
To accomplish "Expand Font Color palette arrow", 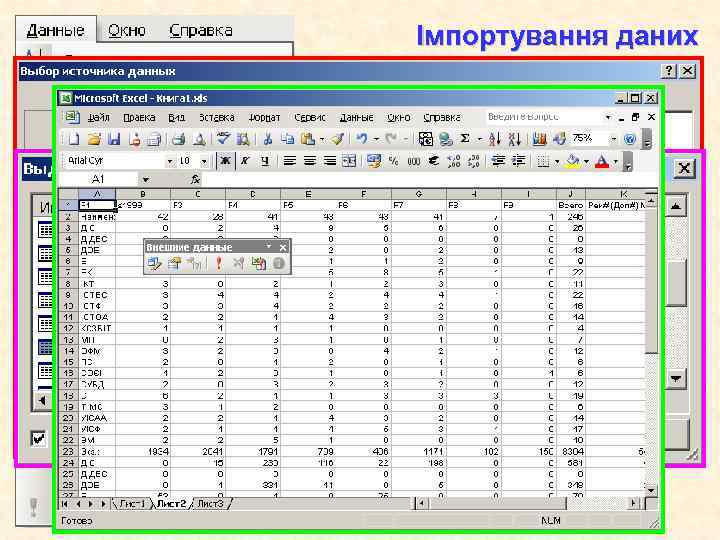I will click(615, 161).
